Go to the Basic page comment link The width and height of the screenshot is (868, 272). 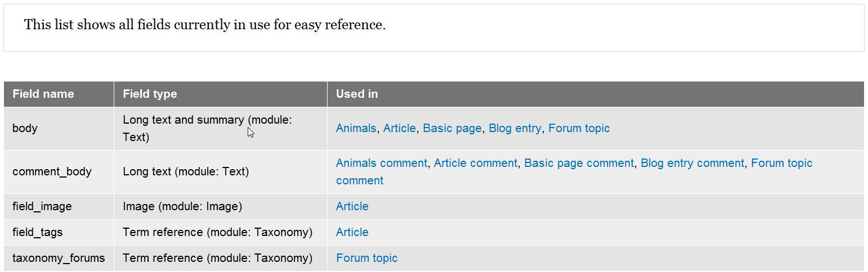(579, 163)
